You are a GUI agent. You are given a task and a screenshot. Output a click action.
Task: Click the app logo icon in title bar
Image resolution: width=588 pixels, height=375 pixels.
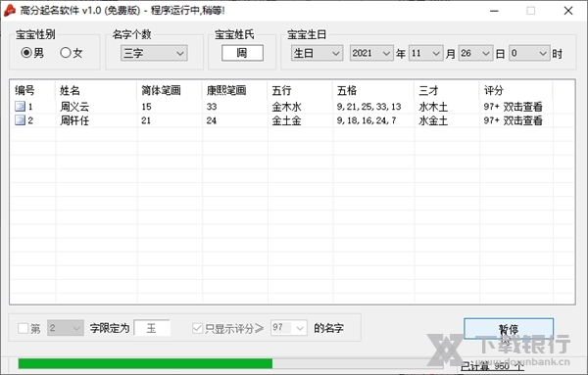point(10,11)
